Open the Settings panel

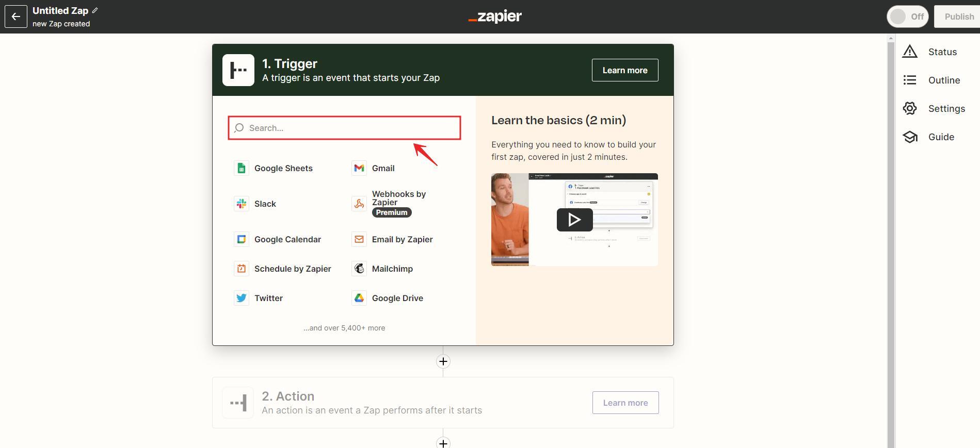(934, 108)
